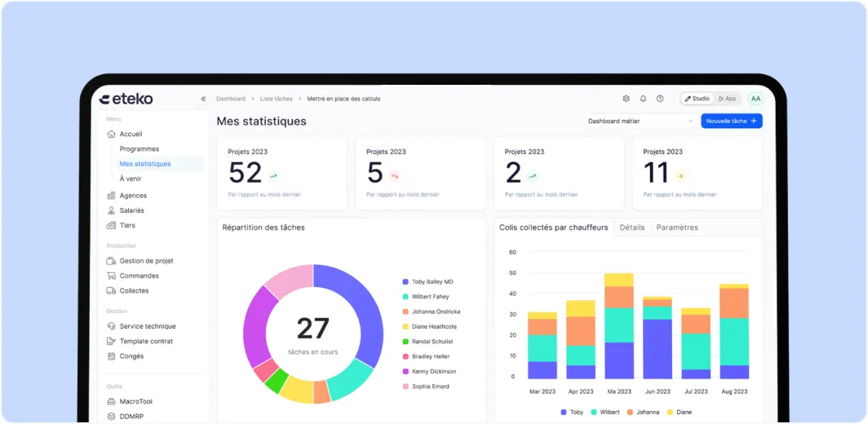Image resolution: width=868 pixels, height=424 pixels.
Task: Open Programmes in the sidebar
Action: pos(139,149)
